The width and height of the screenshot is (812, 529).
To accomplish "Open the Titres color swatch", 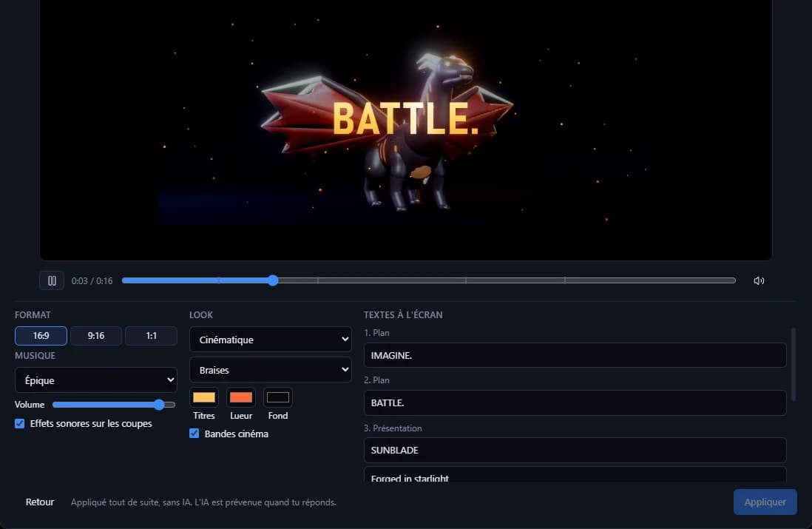I will [204, 397].
